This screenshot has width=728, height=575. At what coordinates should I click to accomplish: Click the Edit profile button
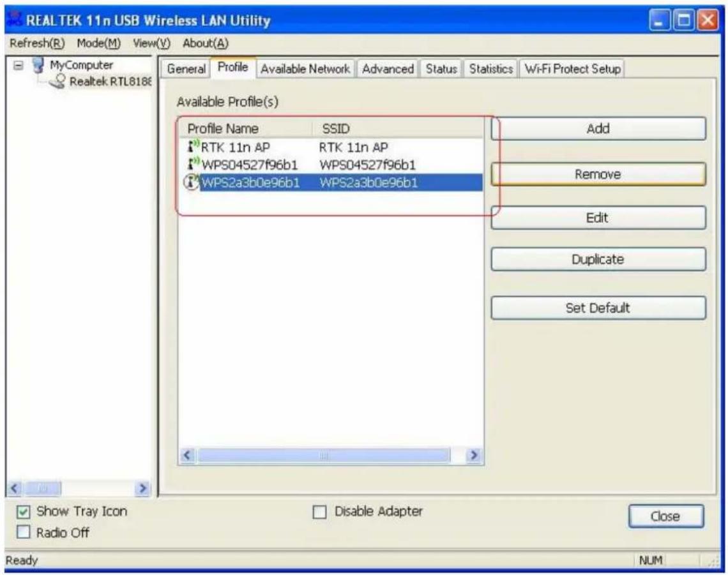(598, 218)
